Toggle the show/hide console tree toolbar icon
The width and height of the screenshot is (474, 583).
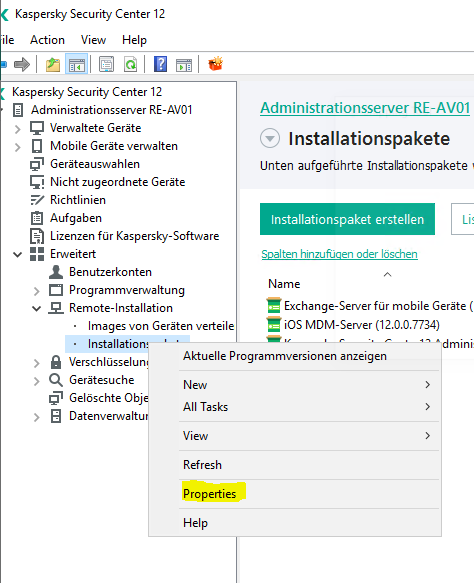pos(77,64)
